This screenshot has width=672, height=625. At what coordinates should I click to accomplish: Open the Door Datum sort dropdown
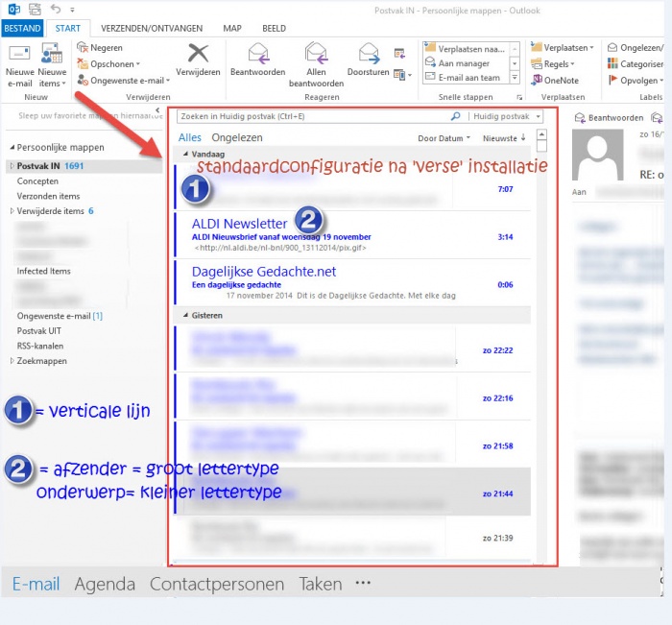444,138
